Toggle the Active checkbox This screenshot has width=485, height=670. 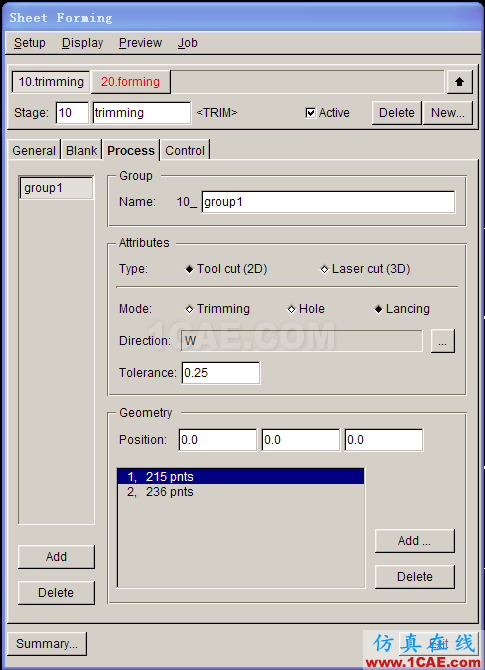(311, 113)
